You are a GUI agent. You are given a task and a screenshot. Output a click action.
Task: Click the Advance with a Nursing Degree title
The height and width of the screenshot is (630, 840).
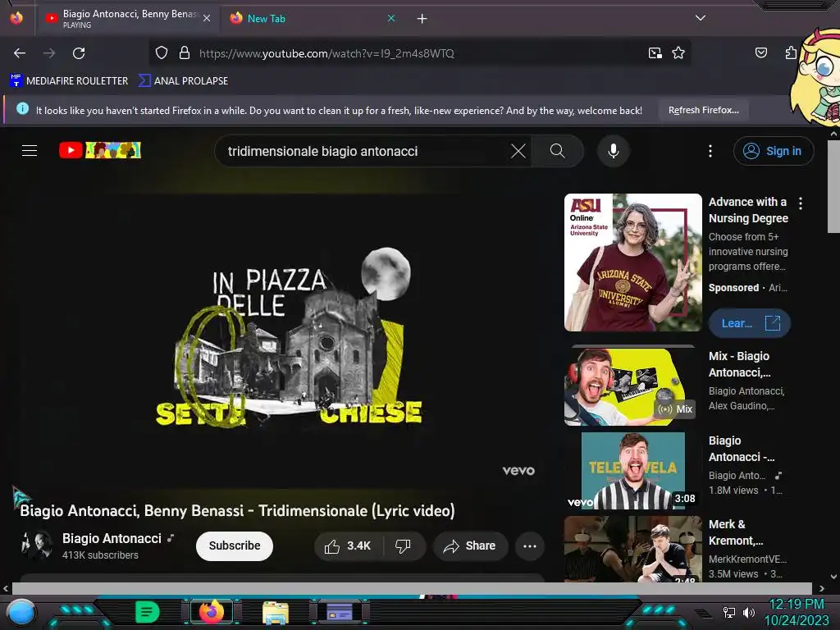point(748,210)
